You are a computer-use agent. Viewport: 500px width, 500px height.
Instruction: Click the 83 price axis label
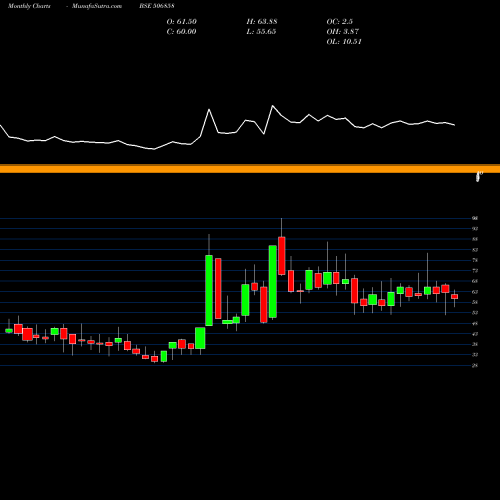[475, 250]
